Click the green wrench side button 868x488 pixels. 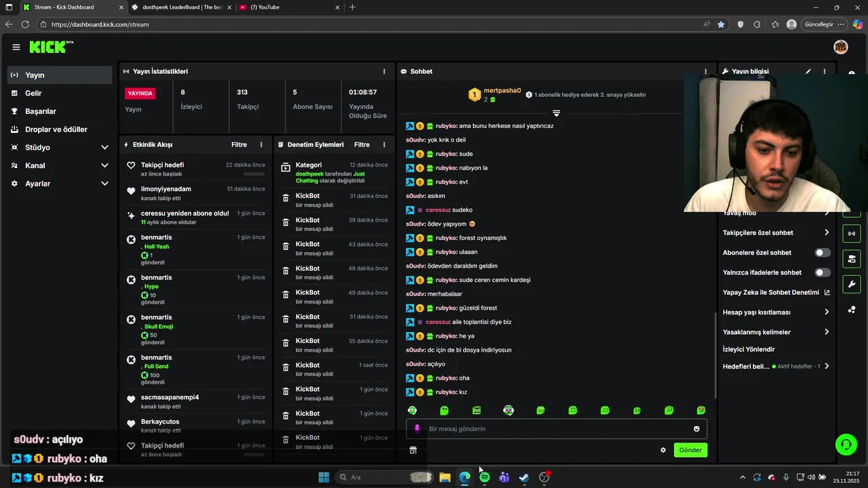point(852,284)
